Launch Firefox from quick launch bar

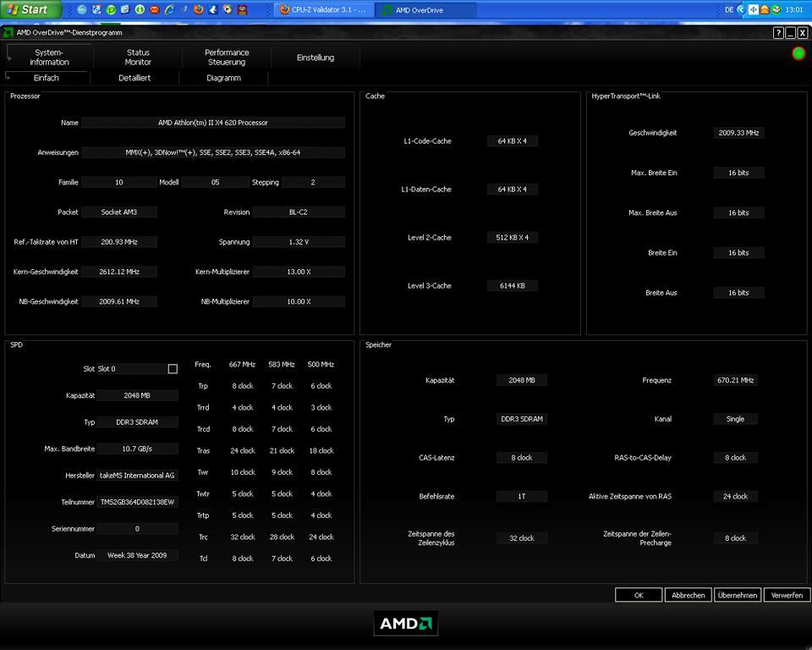tap(198, 9)
